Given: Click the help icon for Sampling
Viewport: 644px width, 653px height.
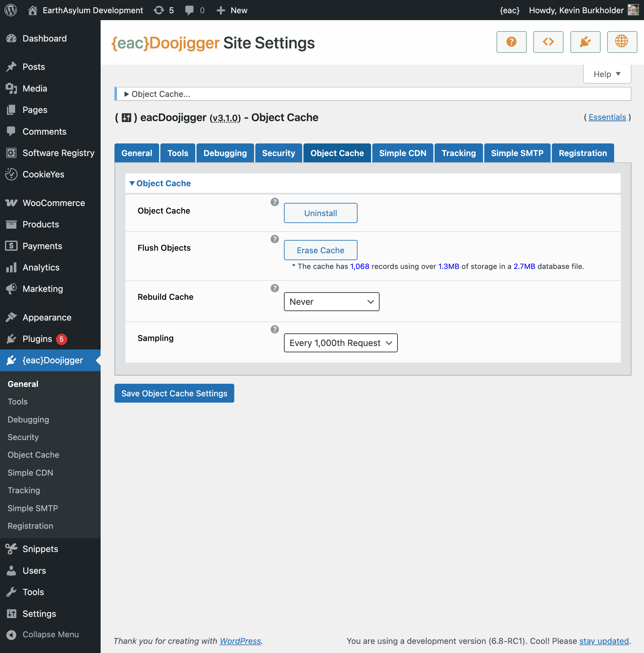Looking at the screenshot, I should click(x=275, y=329).
